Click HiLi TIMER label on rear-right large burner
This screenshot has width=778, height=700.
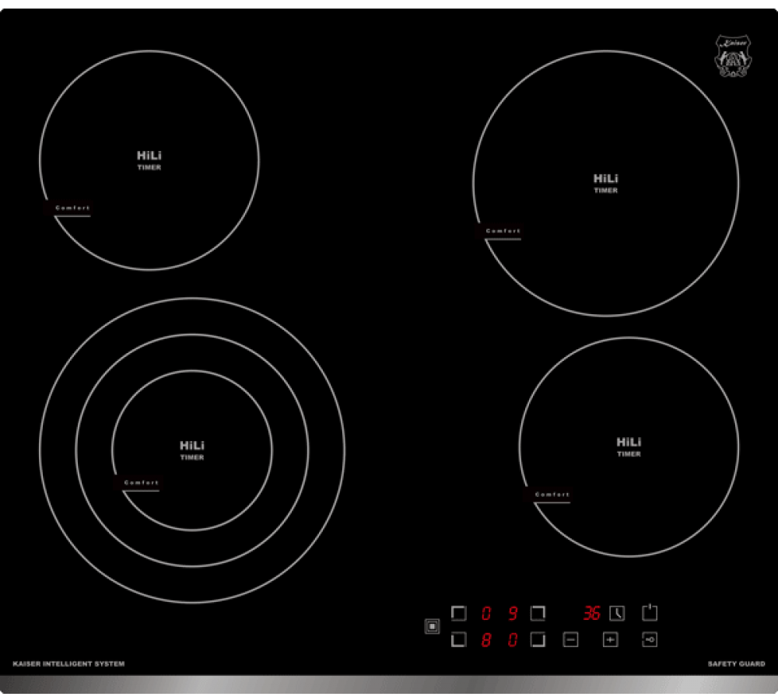click(x=606, y=183)
